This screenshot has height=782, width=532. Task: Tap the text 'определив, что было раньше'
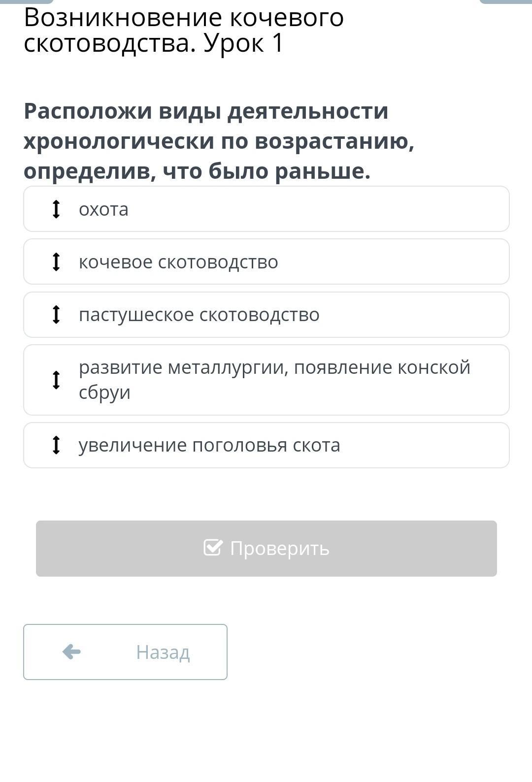tap(197, 171)
